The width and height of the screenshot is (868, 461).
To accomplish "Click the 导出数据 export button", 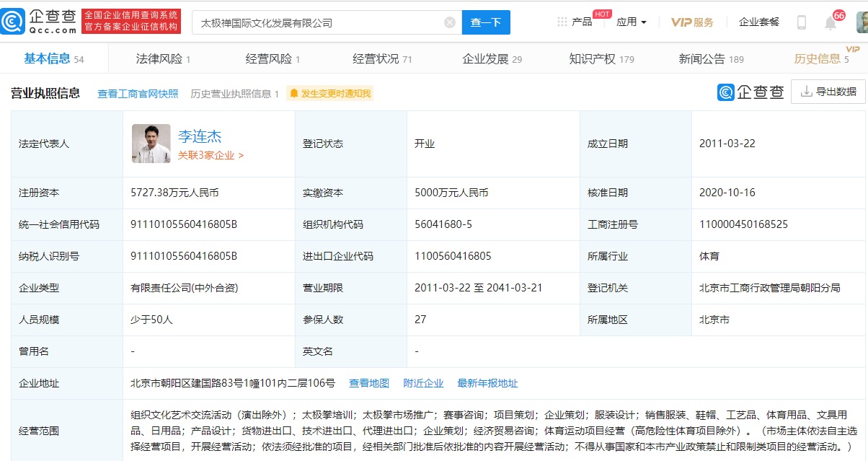I will click(828, 92).
